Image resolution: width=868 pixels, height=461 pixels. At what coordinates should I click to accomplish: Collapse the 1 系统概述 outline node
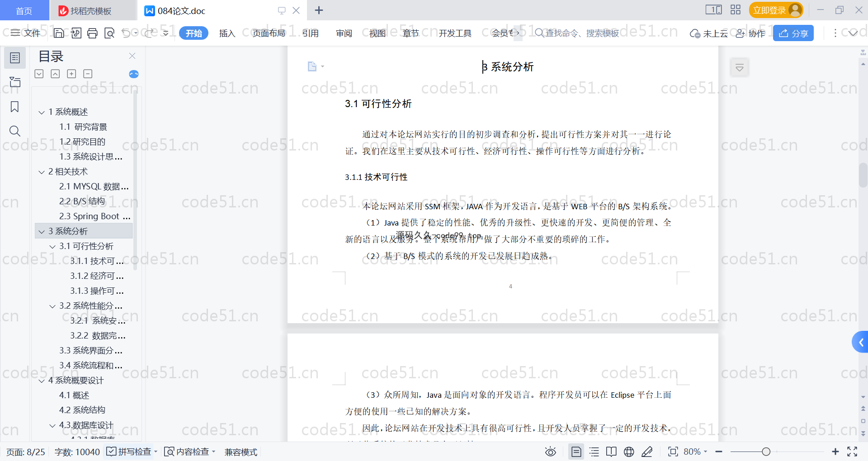(x=42, y=112)
